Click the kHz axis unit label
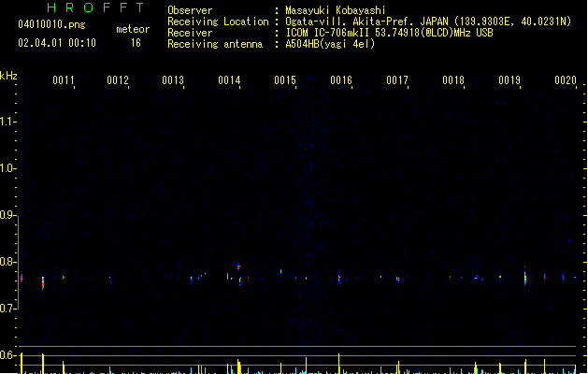 click(x=8, y=76)
